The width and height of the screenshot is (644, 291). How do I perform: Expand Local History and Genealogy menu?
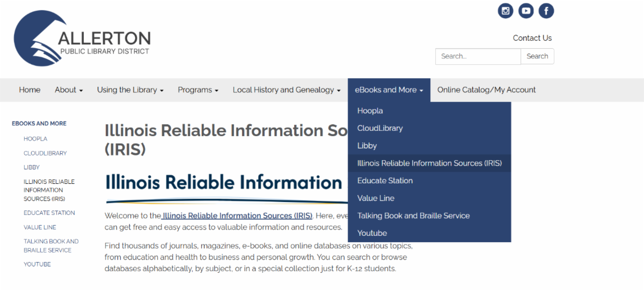pyautogui.click(x=287, y=90)
